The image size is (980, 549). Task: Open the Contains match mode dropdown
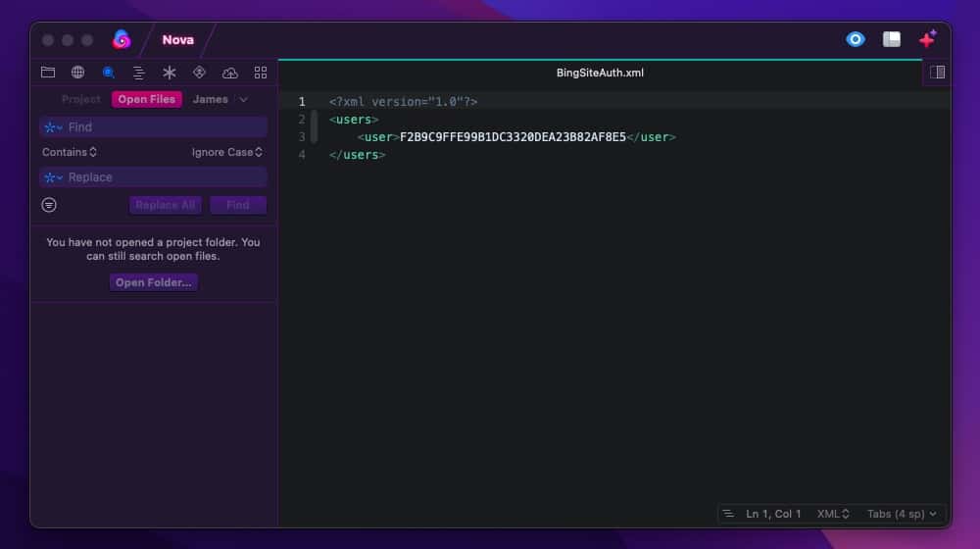pyautogui.click(x=70, y=152)
